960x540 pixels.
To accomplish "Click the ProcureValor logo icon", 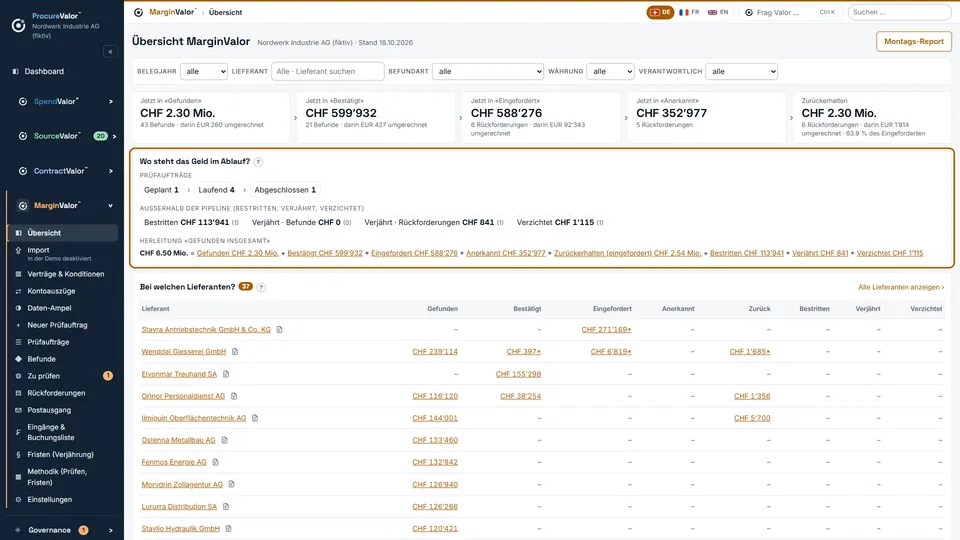I will pos(18,25).
